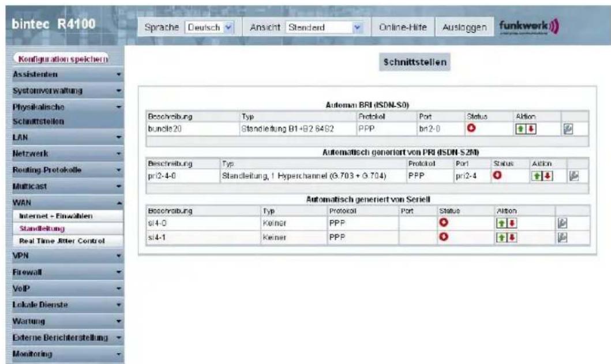Click Konfiguration speichern button

click(61, 59)
